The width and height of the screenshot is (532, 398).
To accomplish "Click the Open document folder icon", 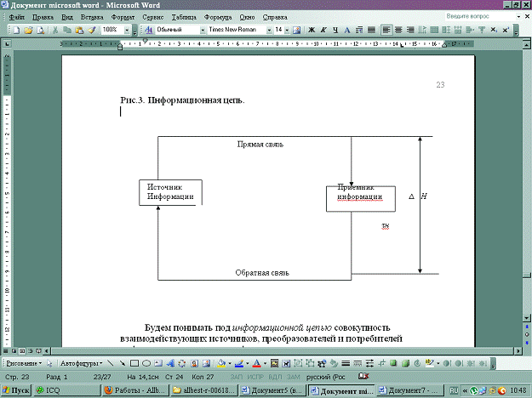I will coord(28,30).
